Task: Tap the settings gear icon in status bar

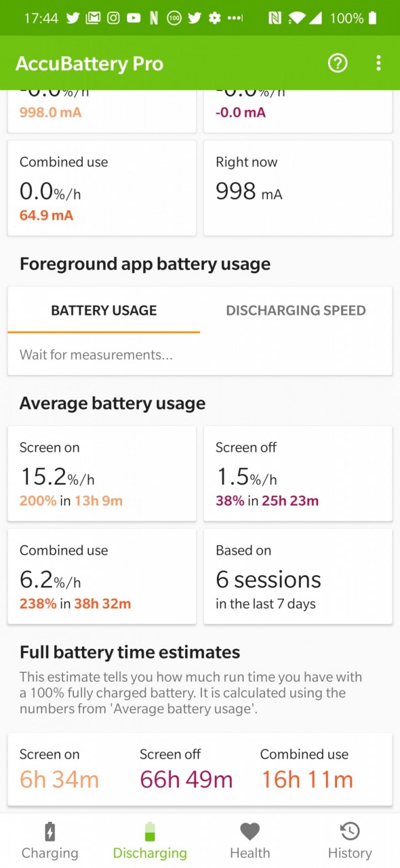Action: [215, 18]
